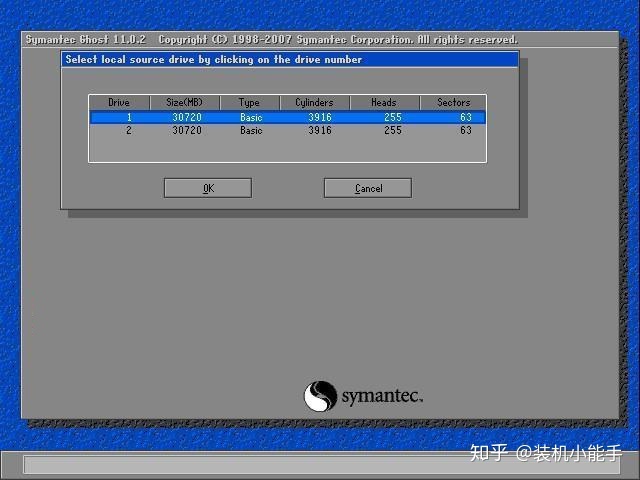Click the Drive column header
The image size is (640, 480).
click(x=119, y=102)
